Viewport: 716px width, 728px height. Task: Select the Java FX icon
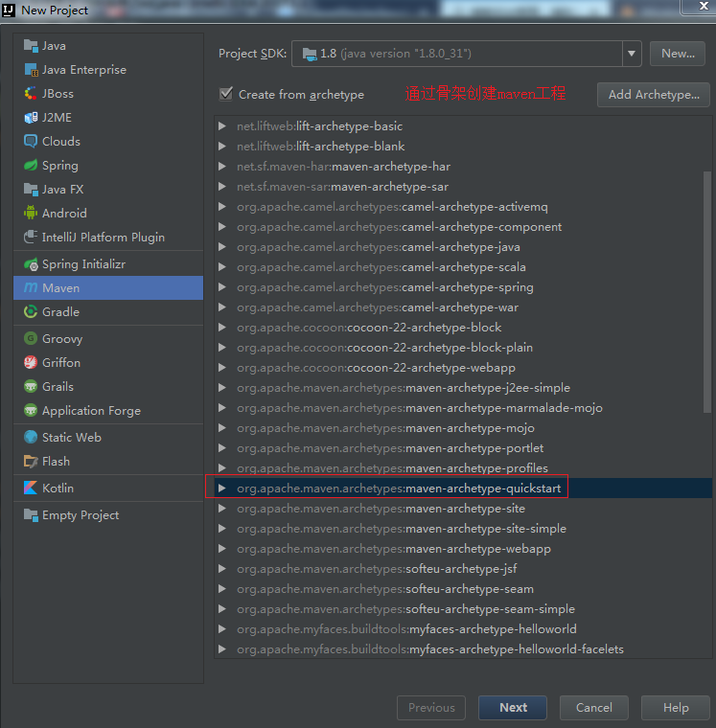pyautogui.click(x=31, y=190)
